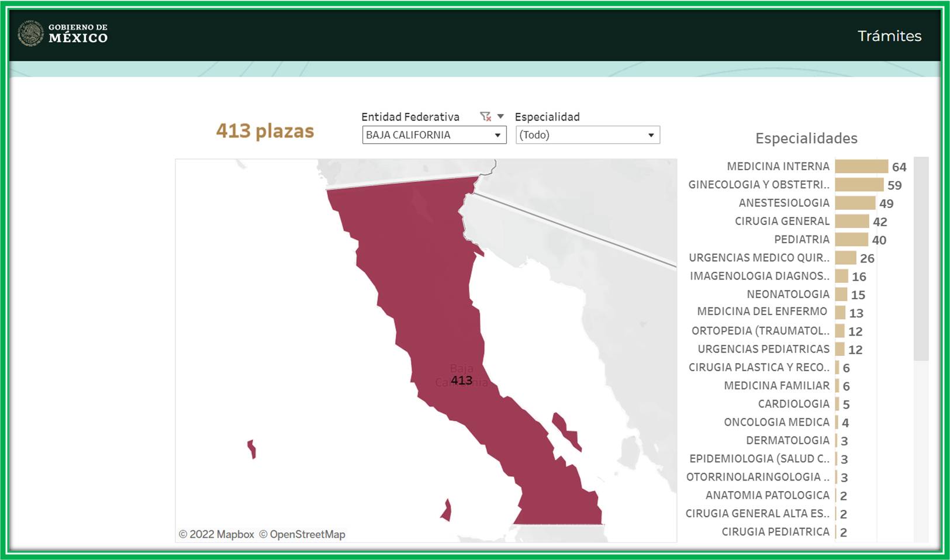Click the OpenStreetMap attribution link
This screenshot has width=950, height=560.
tap(302, 534)
